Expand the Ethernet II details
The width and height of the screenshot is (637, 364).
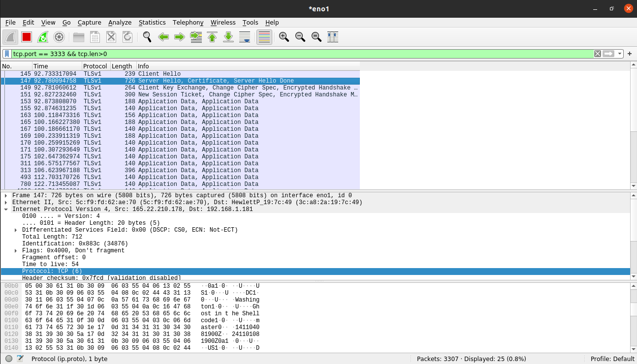(6, 202)
